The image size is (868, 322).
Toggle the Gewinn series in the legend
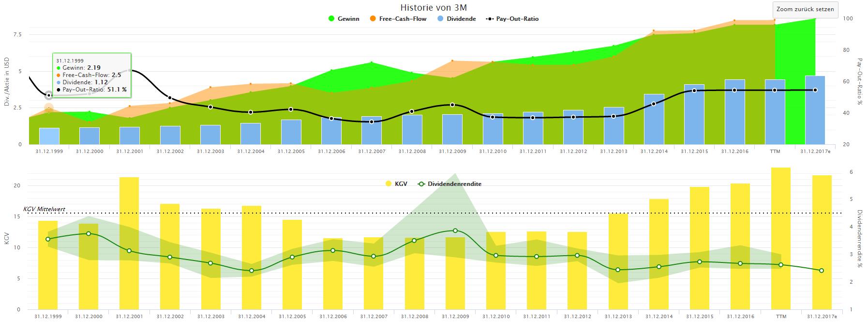pos(344,19)
